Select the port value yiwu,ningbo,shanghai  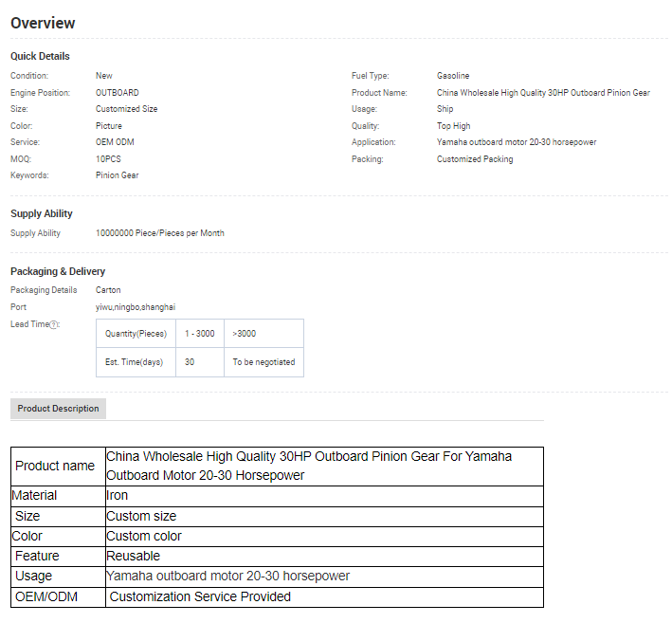[x=135, y=307]
